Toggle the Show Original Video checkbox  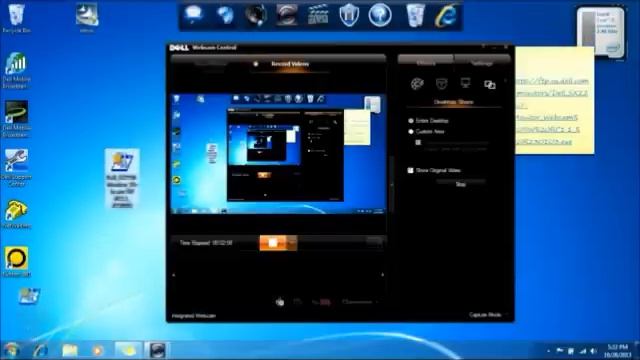pos(411,170)
